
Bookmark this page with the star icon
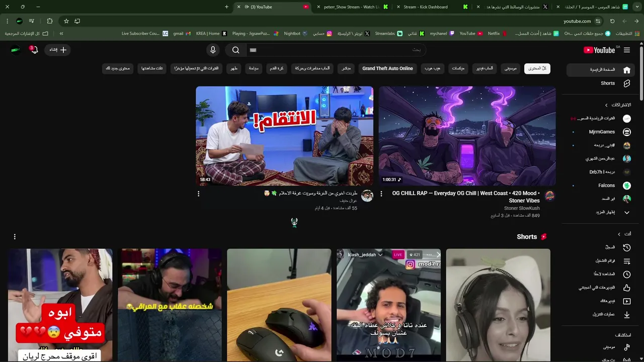point(66,21)
